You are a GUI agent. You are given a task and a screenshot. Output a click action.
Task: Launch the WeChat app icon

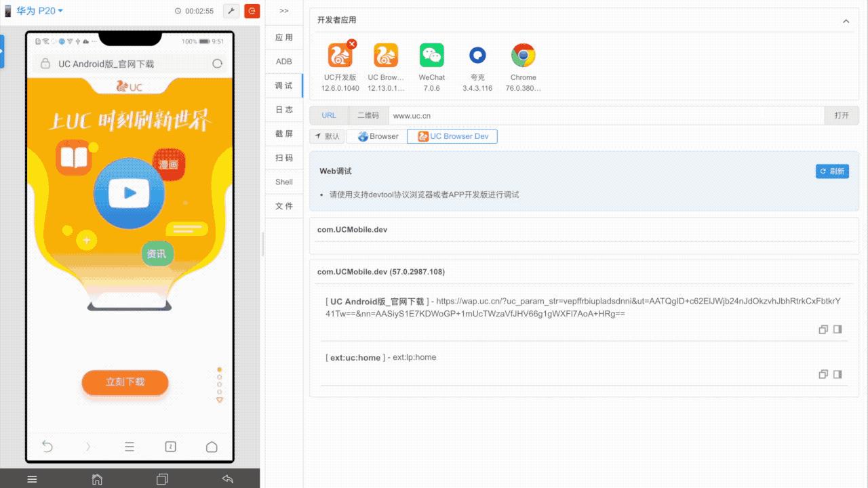(x=432, y=56)
